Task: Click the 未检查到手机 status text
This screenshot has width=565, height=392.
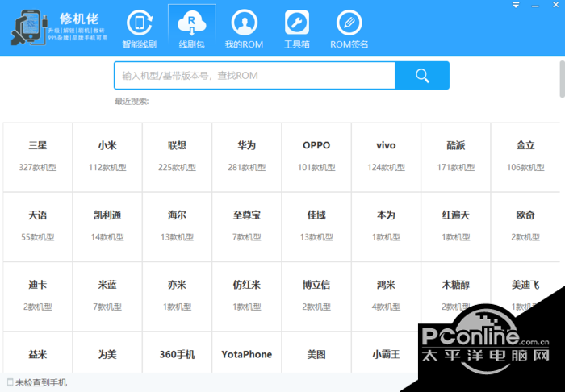Action: [40, 382]
